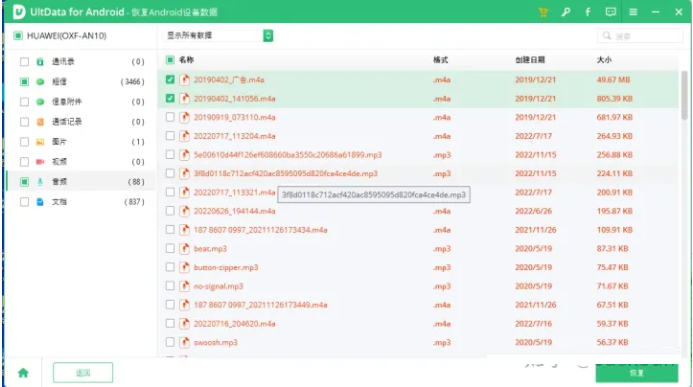Sort by the creation date column header

pyautogui.click(x=530, y=60)
